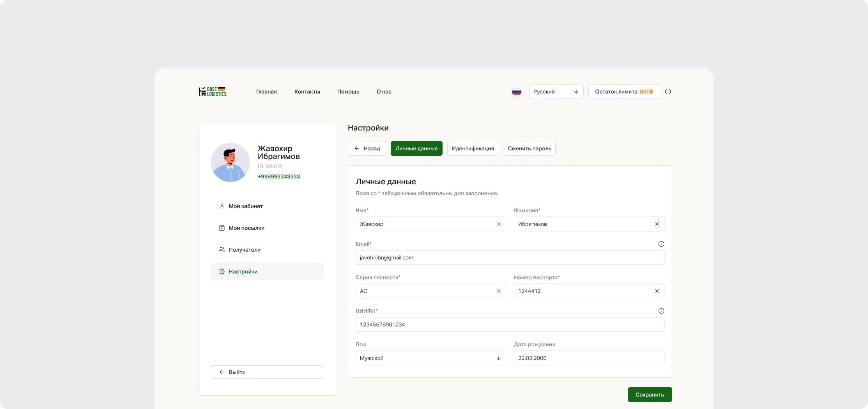
Task: Click the Dost Logistics logo
Action: (x=213, y=92)
